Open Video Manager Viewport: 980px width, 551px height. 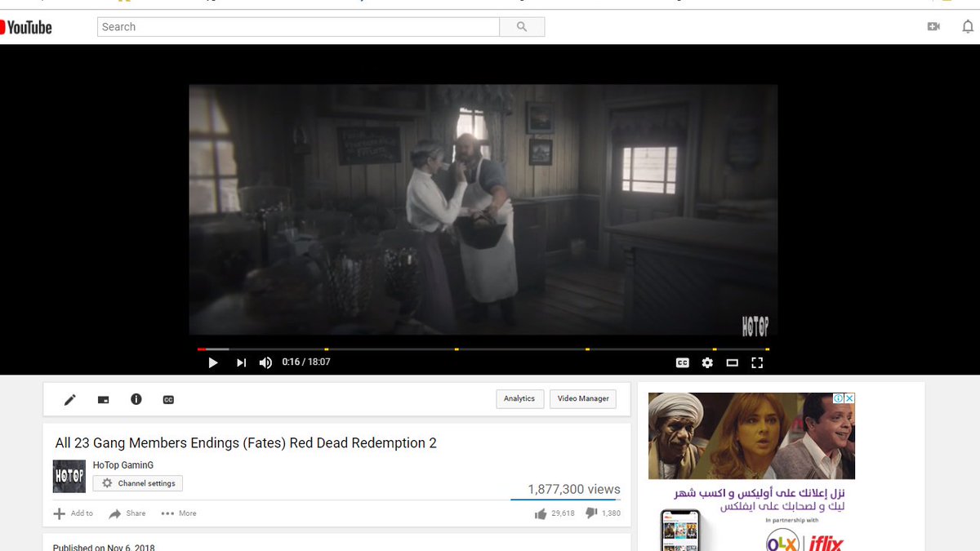583,399
